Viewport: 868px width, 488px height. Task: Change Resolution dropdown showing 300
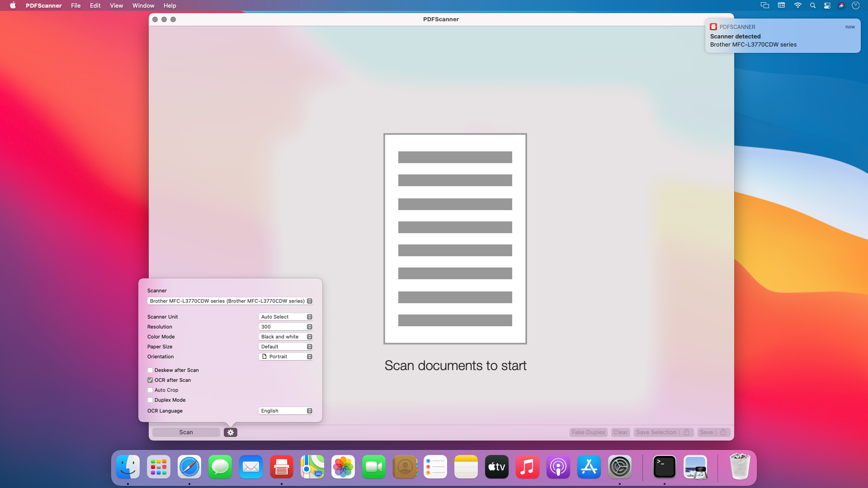286,327
